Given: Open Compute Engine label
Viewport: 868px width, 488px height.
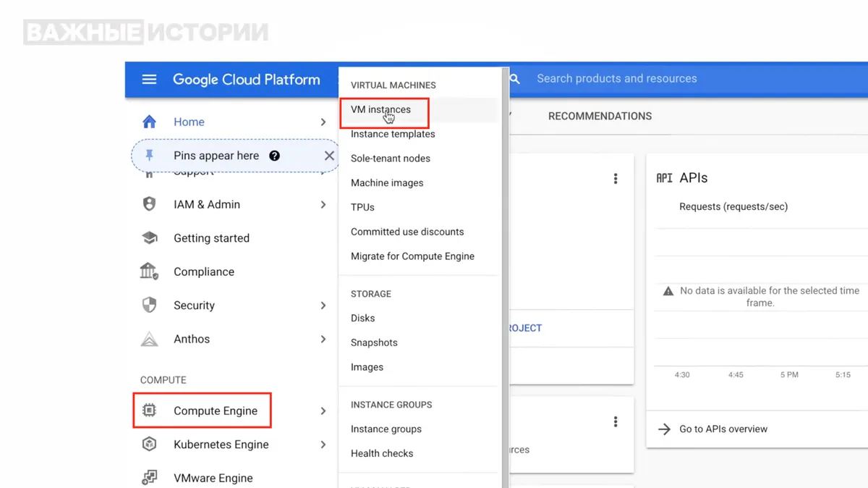Looking at the screenshot, I should 216,411.
